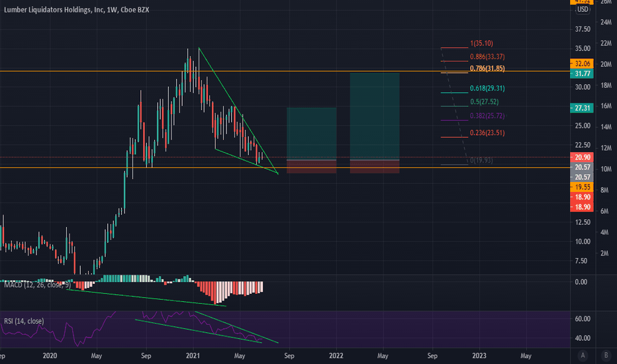Toggle auto scale with the A button
Screen dimensions: 617x364
tap(583, 355)
